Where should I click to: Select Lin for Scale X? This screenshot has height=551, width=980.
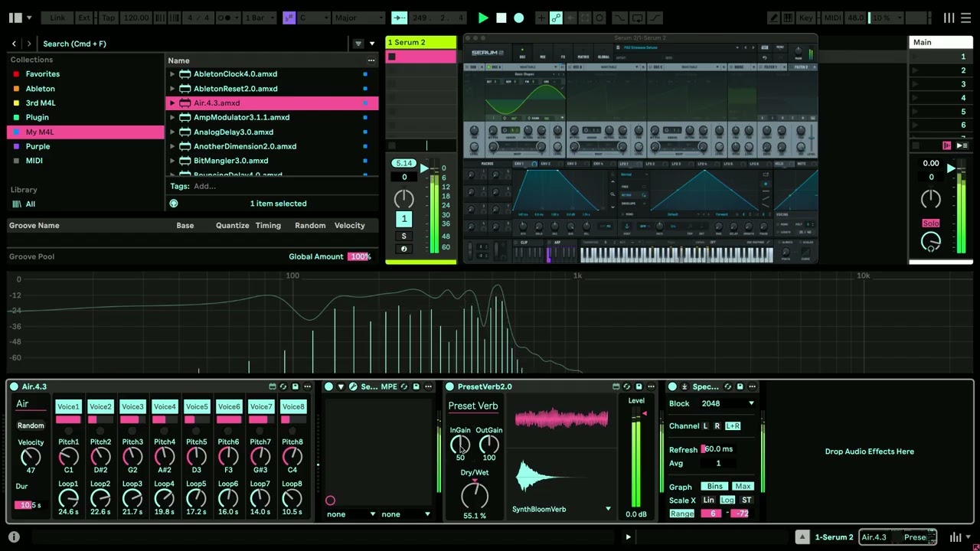click(x=708, y=500)
